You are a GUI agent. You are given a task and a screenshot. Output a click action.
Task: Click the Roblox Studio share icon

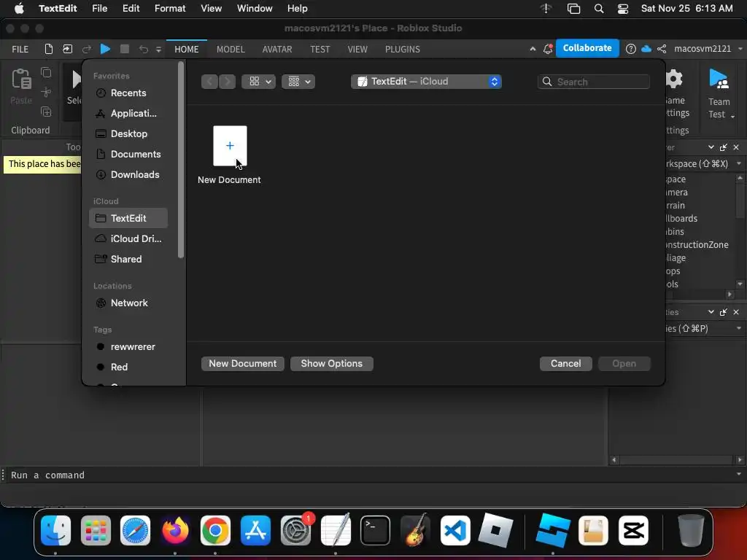(662, 49)
